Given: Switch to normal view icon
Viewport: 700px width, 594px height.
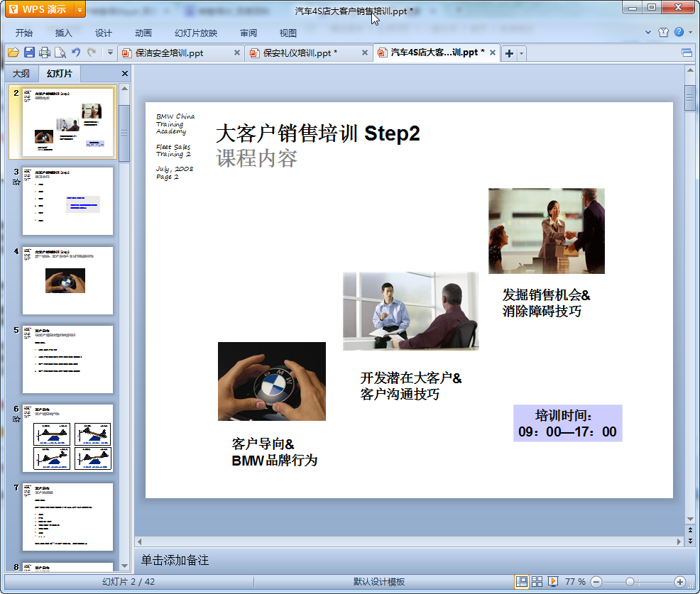Looking at the screenshot, I should pyautogui.click(x=521, y=581).
